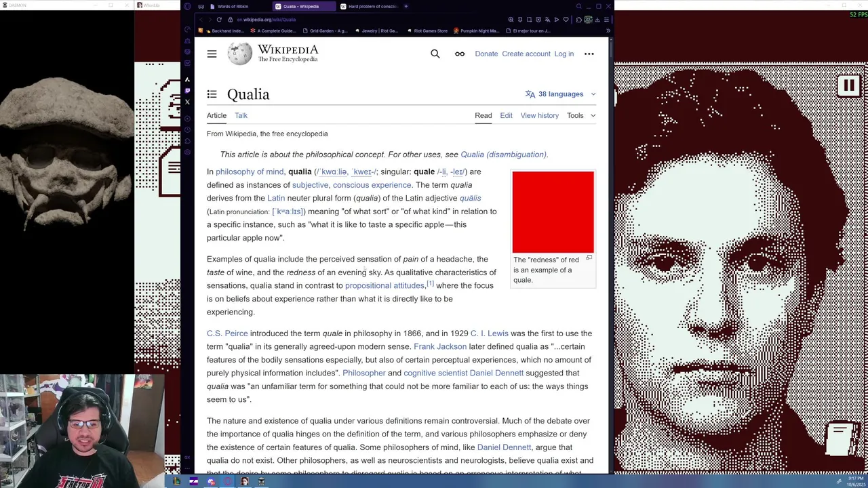
Task: Toggle the table of contents icon beside Qualia
Action: pyautogui.click(x=212, y=94)
